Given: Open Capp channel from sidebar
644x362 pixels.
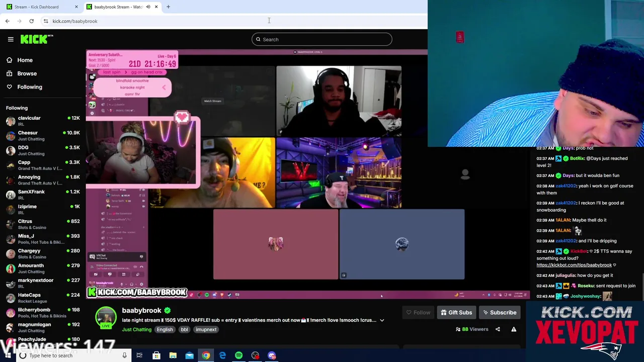Looking at the screenshot, I should click(43, 165).
